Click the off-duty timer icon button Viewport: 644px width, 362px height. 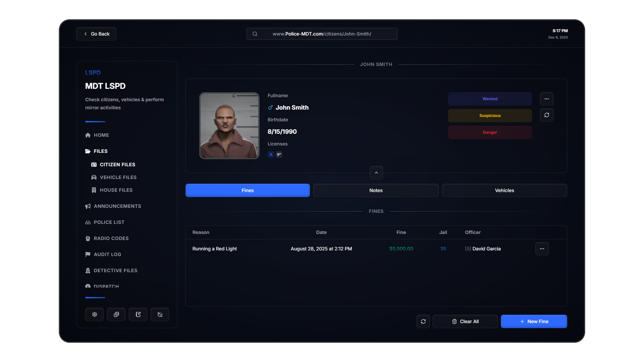(x=160, y=314)
